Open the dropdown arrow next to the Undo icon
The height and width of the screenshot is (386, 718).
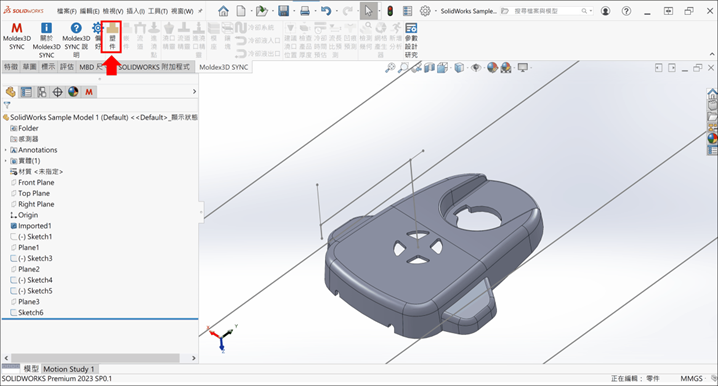[336, 11]
